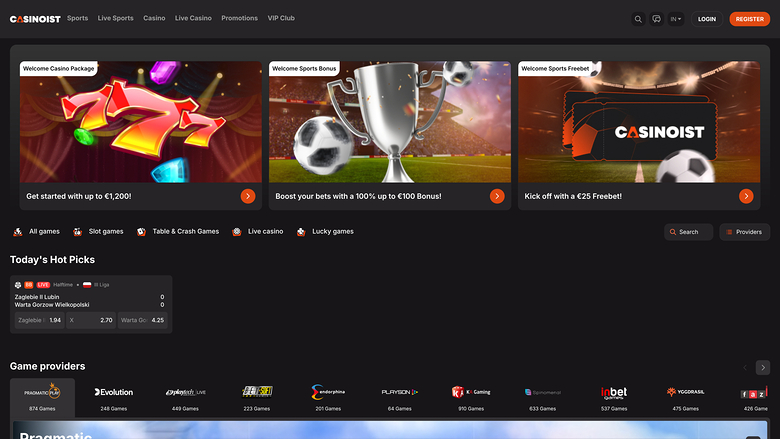
Task: Open the Live Casino menu item
Action: pyautogui.click(x=192, y=18)
